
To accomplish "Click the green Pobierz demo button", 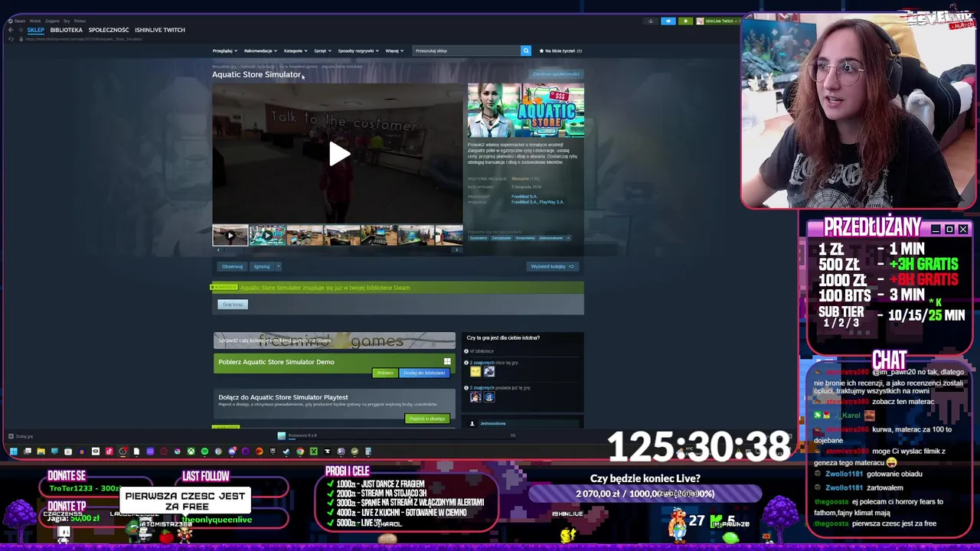I will [x=384, y=373].
